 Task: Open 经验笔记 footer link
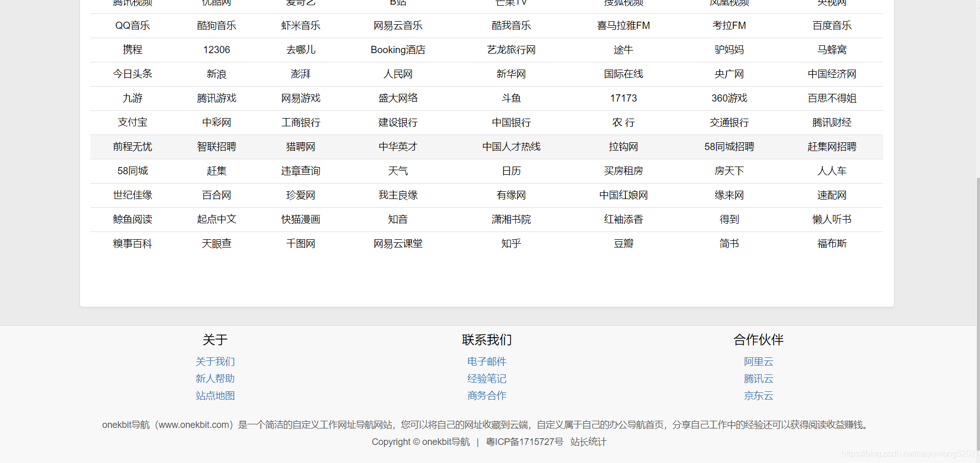point(487,379)
